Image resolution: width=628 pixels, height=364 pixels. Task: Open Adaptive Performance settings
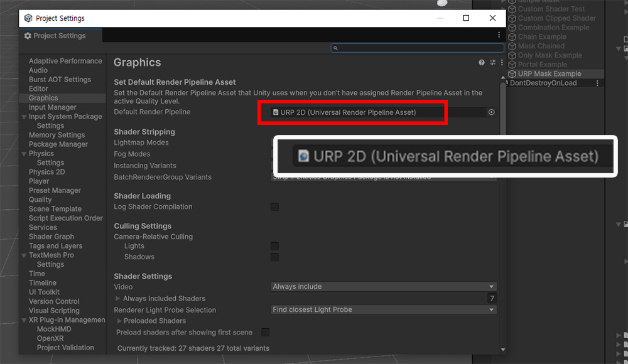[65, 61]
